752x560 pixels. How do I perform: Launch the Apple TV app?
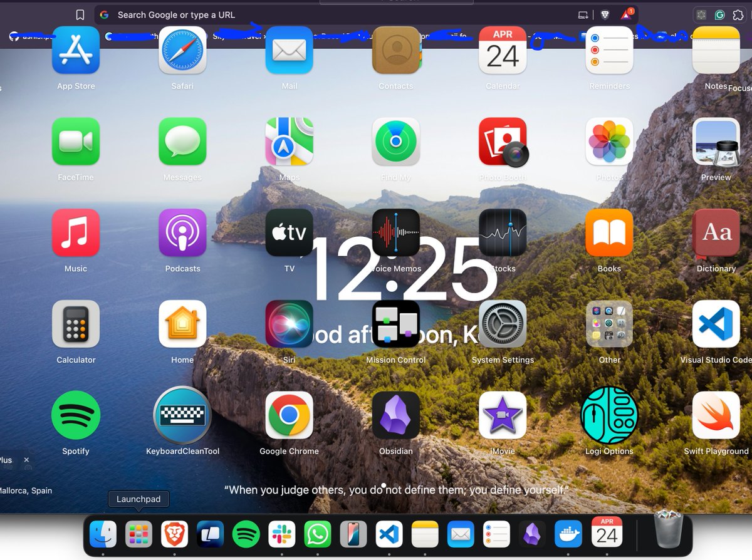point(289,232)
